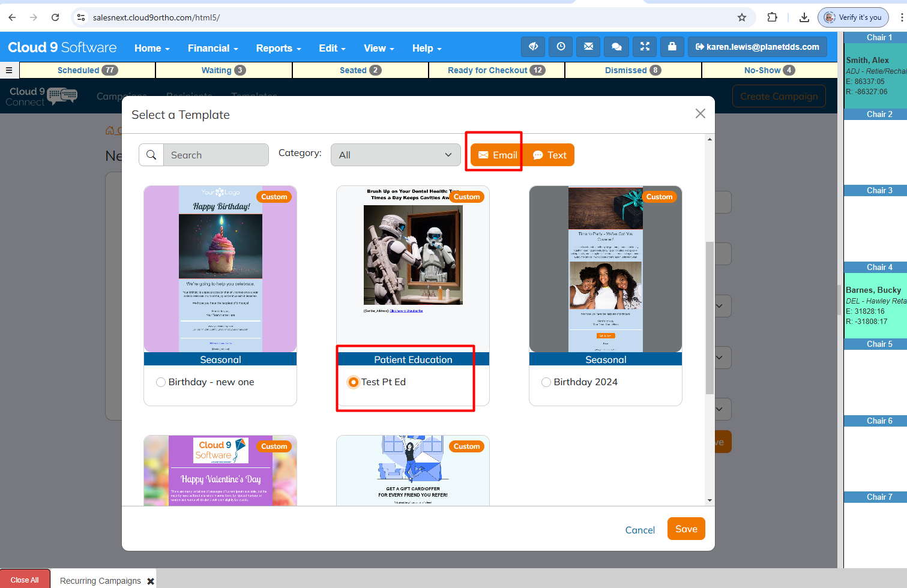The image size is (907, 588).
Task: Click the template list vertical scrollbar
Action: tap(710, 318)
